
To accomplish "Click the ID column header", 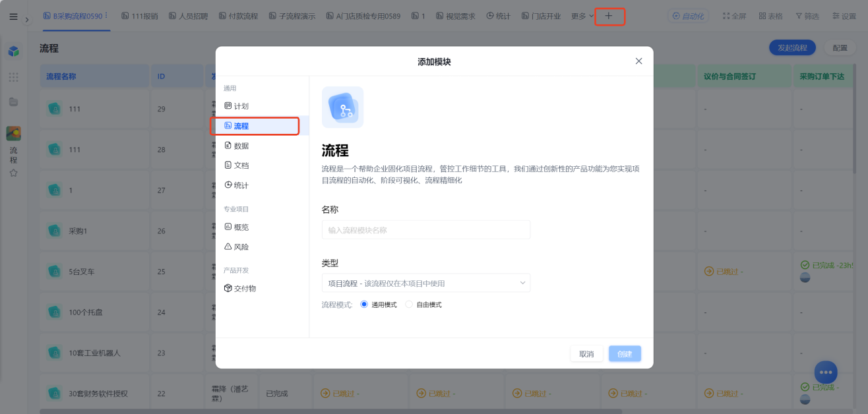I will coord(177,76).
